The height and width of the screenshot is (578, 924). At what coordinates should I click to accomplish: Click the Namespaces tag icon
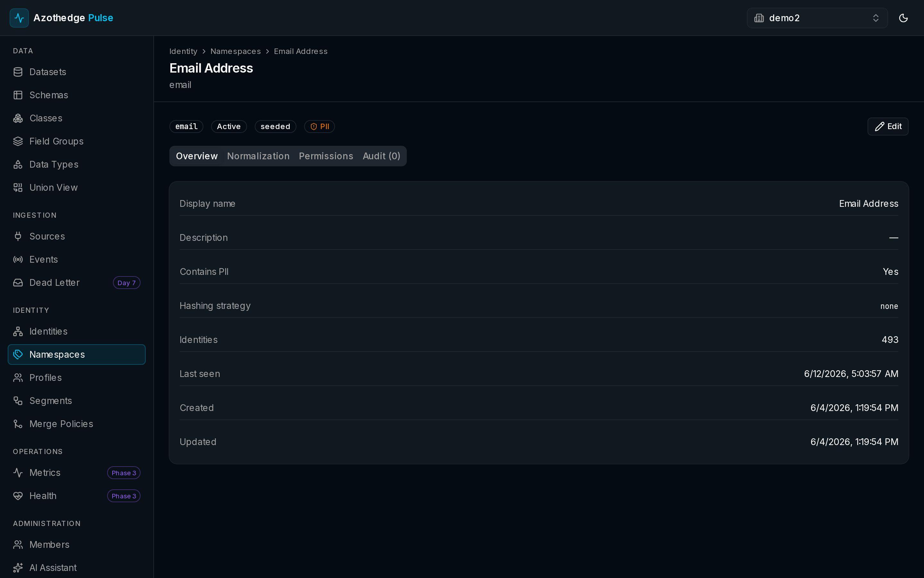click(18, 355)
